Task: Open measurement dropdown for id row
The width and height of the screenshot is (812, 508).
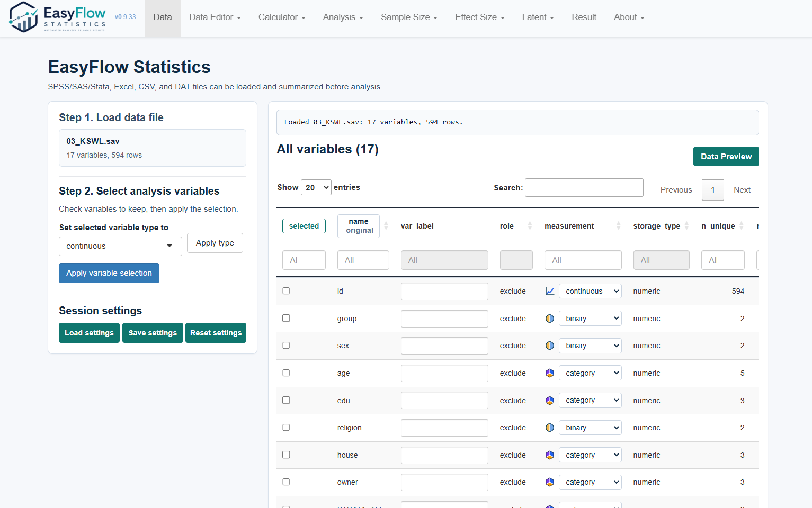Action: pos(590,291)
